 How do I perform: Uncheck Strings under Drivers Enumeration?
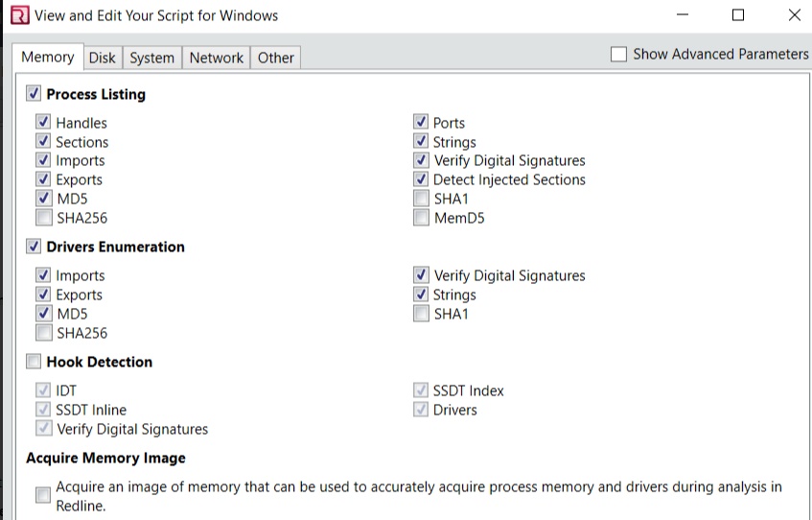coord(421,295)
